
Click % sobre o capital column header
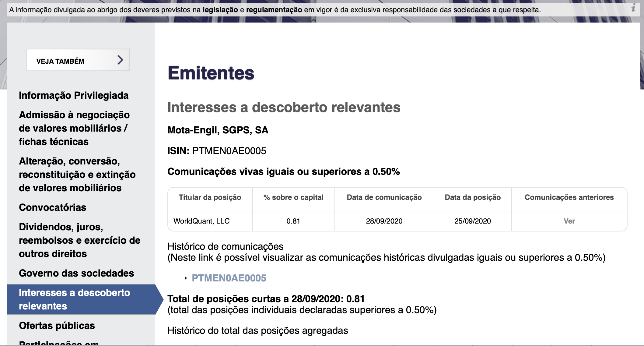[x=293, y=197]
